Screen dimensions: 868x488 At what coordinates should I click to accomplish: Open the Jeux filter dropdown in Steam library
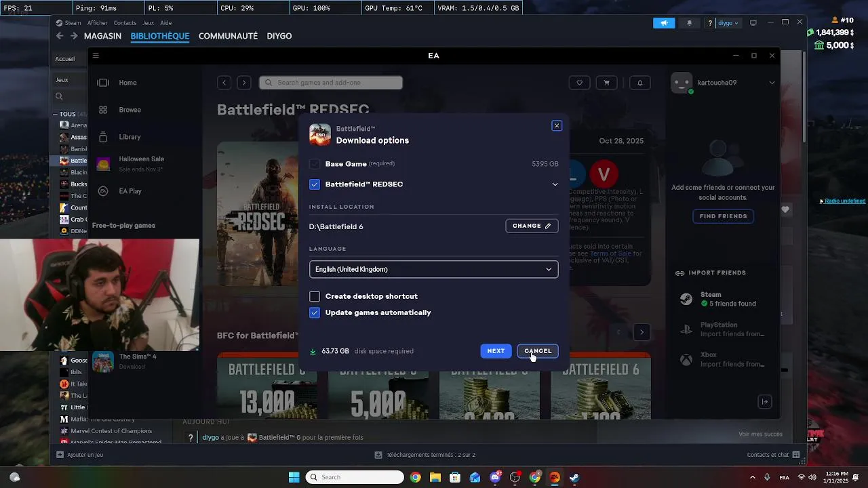click(69, 79)
